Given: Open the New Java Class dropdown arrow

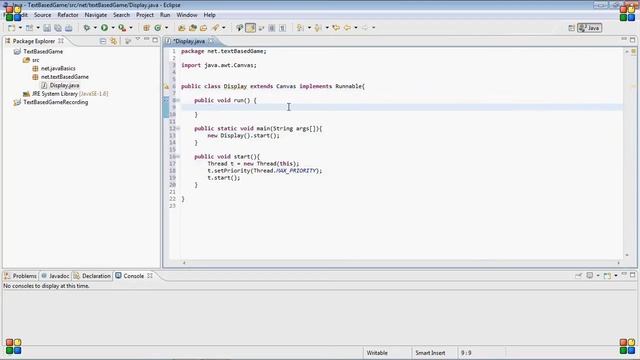Looking at the screenshot, I should (166, 28).
